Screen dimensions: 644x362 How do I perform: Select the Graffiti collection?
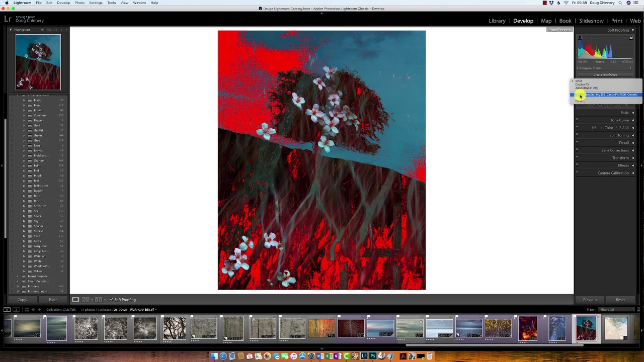(38, 130)
